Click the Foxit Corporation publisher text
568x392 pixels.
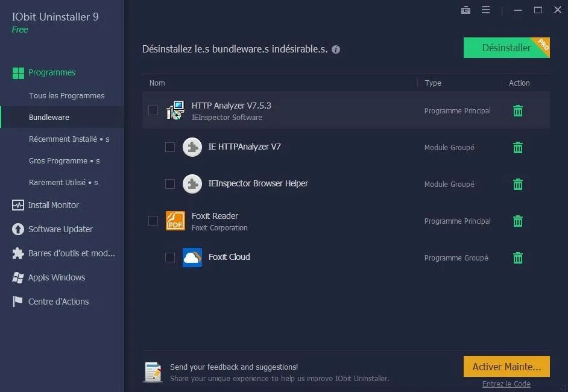[x=219, y=228]
